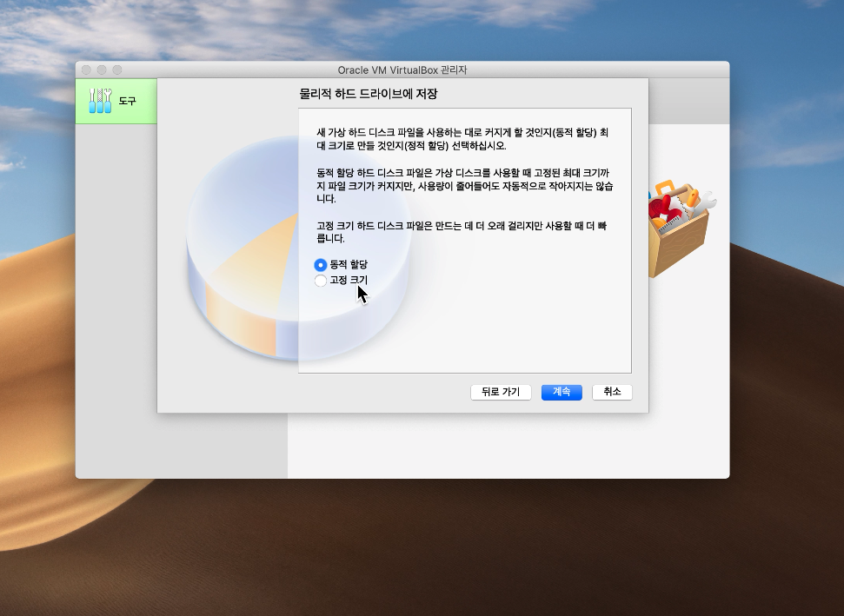Click the paragraph starting '고정 크기 하드 디스크 파일은'
Screen dimensions: 844x616
tap(462, 232)
